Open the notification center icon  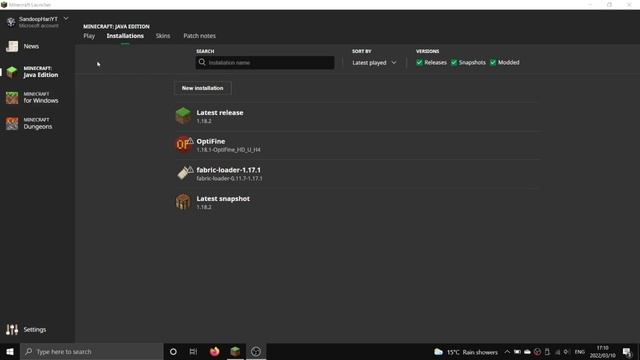coord(627,352)
